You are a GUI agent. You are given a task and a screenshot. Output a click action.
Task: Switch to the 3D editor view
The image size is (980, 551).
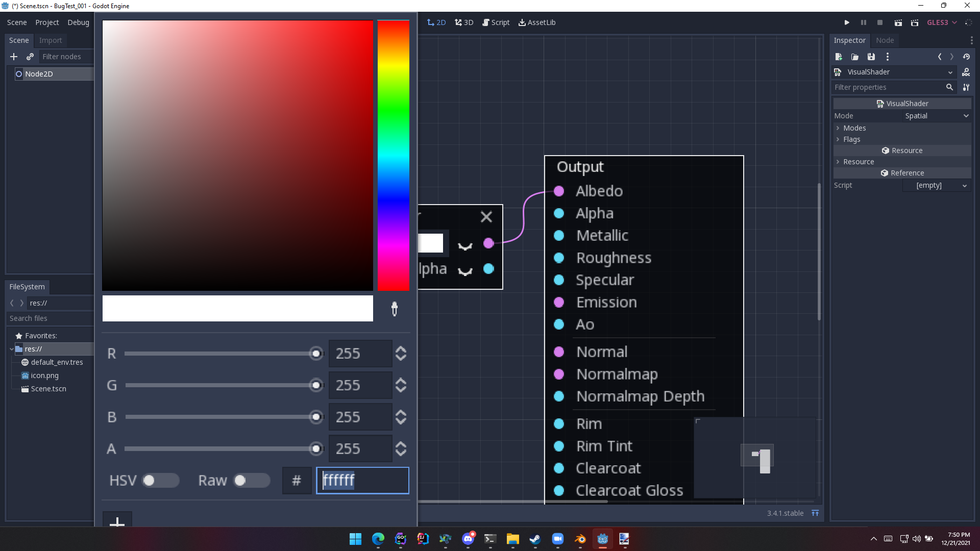(x=464, y=22)
